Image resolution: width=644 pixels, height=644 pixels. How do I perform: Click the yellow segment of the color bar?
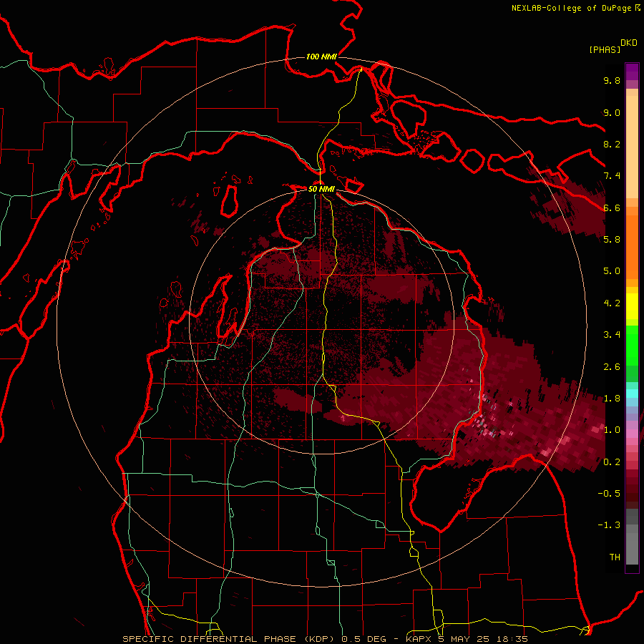632,306
